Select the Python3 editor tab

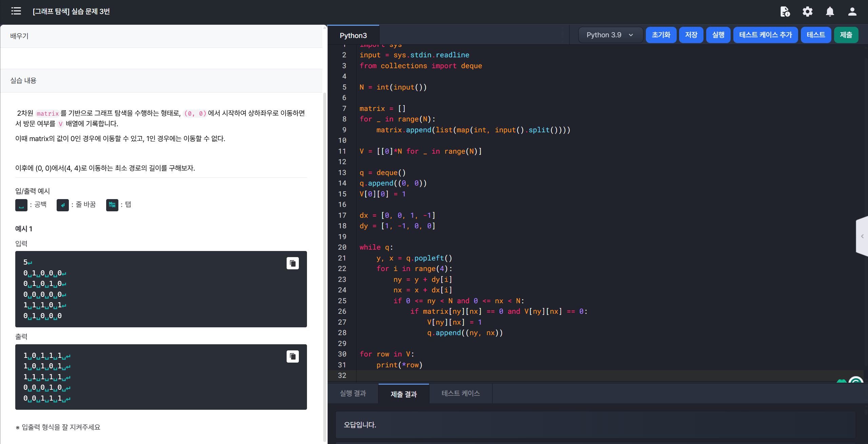[353, 35]
